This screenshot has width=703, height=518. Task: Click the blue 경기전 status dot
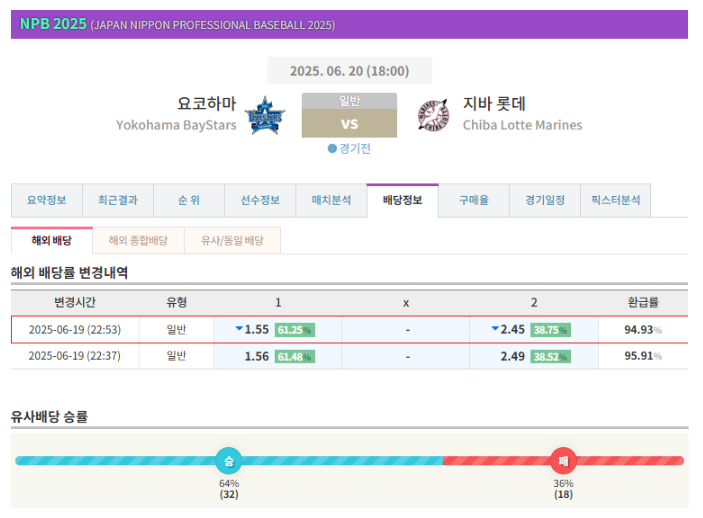pyautogui.click(x=332, y=148)
